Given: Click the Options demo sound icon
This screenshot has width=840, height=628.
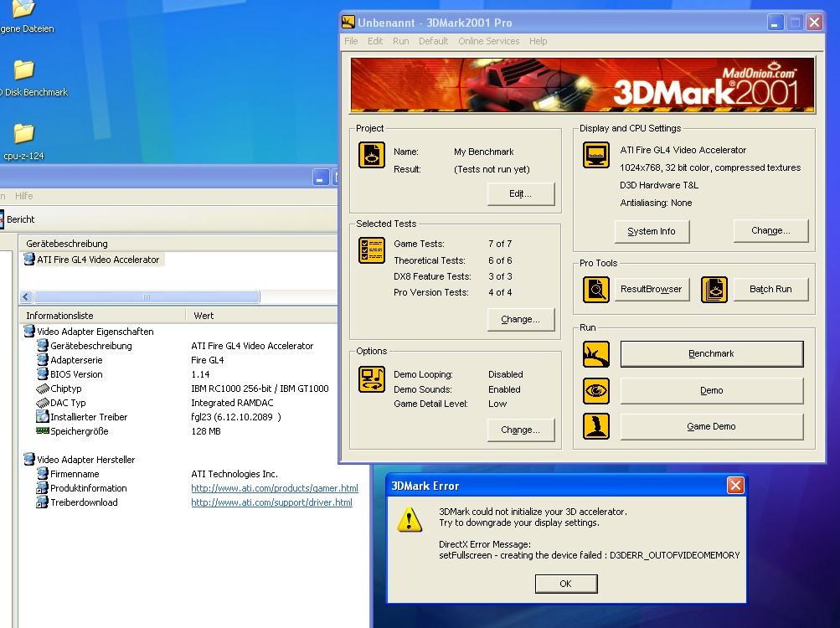Looking at the screenshot, I should point(371,378).
